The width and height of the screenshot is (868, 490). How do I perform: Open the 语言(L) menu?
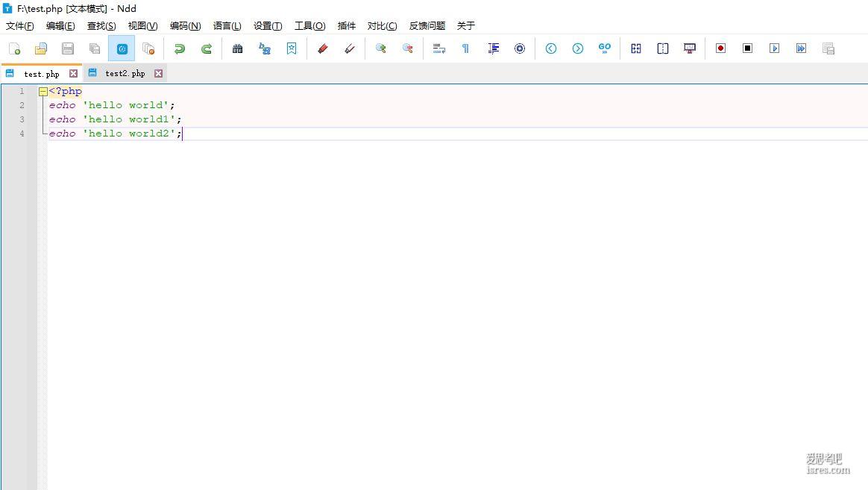[x=227, y=26]
